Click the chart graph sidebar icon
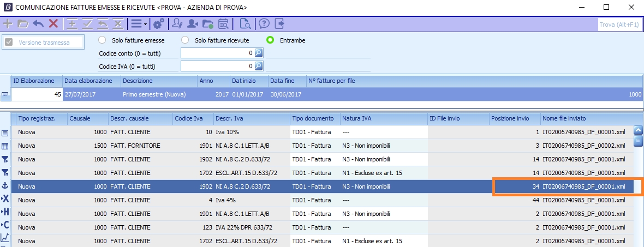The height and width of the screenshot is (247, 644). pyautogui.click(x=5, y=238)
